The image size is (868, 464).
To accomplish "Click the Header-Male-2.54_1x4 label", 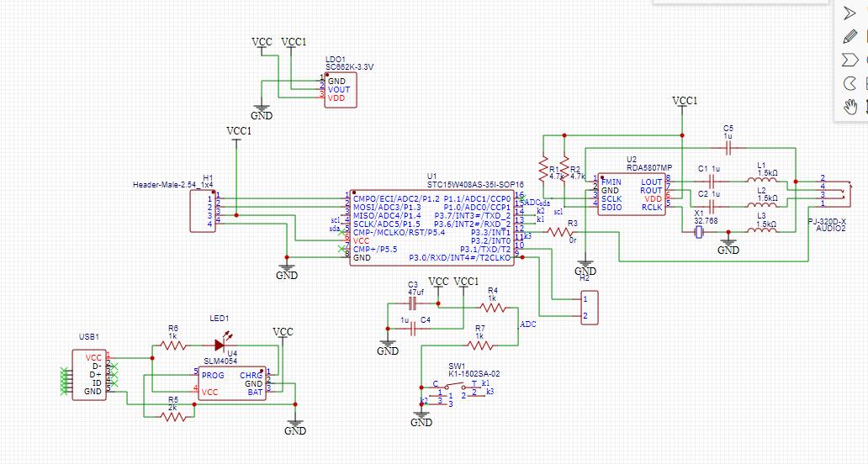I will click(x=172, y=185).
